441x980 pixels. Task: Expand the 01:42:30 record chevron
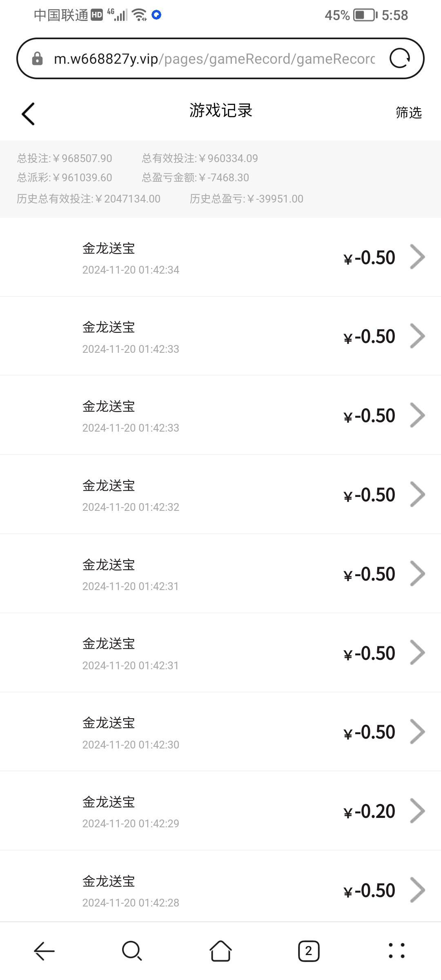pos(417,732)
